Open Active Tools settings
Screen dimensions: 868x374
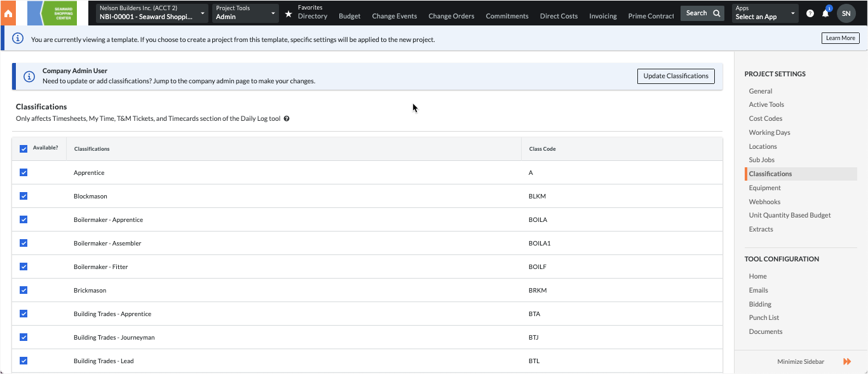(766, 105)
